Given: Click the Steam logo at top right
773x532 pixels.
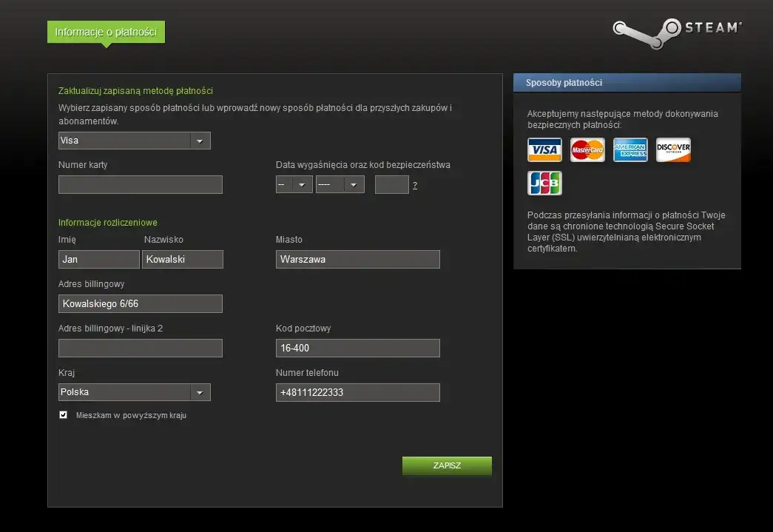Looking at the screenshot, I should [676, 30].
